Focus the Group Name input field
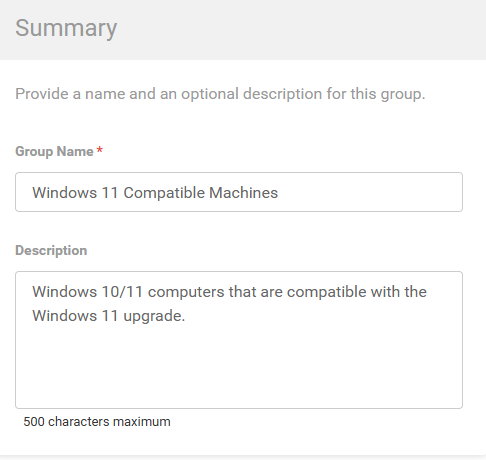This screenshot has height=460, width=486. coord(239,192)
